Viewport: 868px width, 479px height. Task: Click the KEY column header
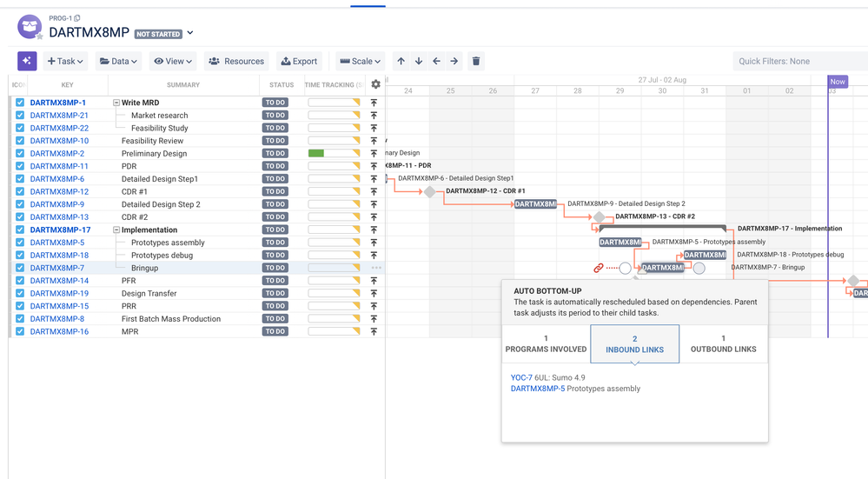point(68,84)
